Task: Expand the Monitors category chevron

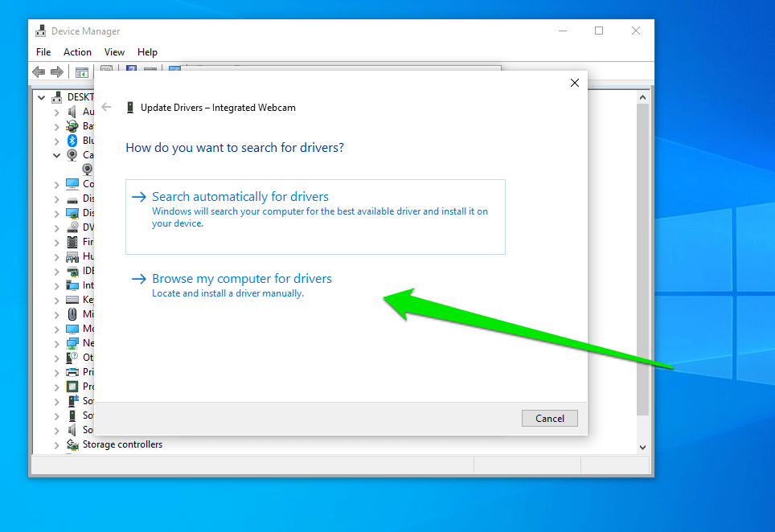Action: click(56, 329)
